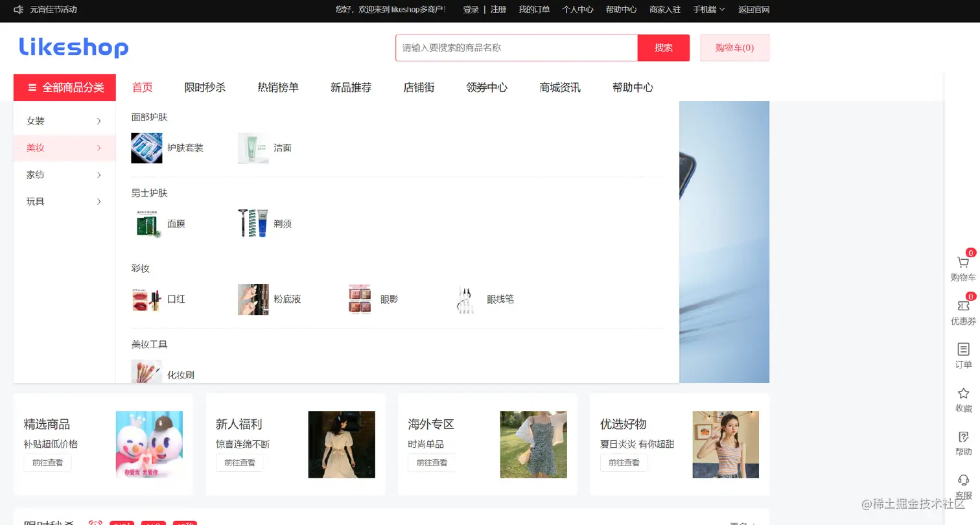Expand the 家纺 category arrow
The height and width of the screenshot is (525, 980).
99,175
